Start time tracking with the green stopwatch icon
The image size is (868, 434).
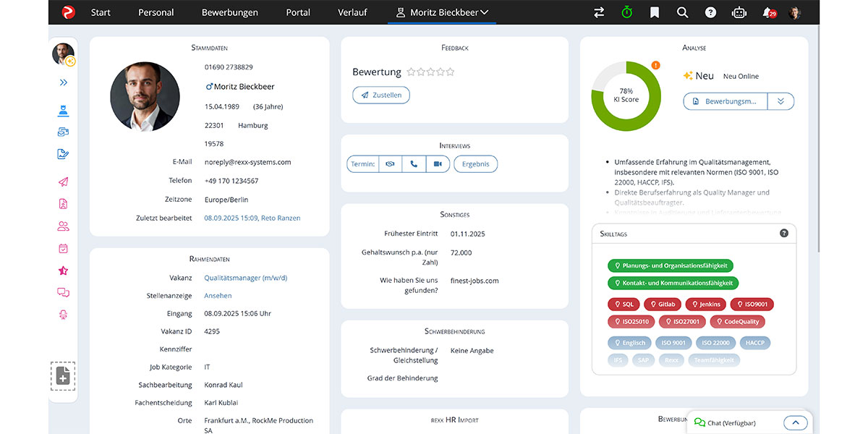coord(626,12)
